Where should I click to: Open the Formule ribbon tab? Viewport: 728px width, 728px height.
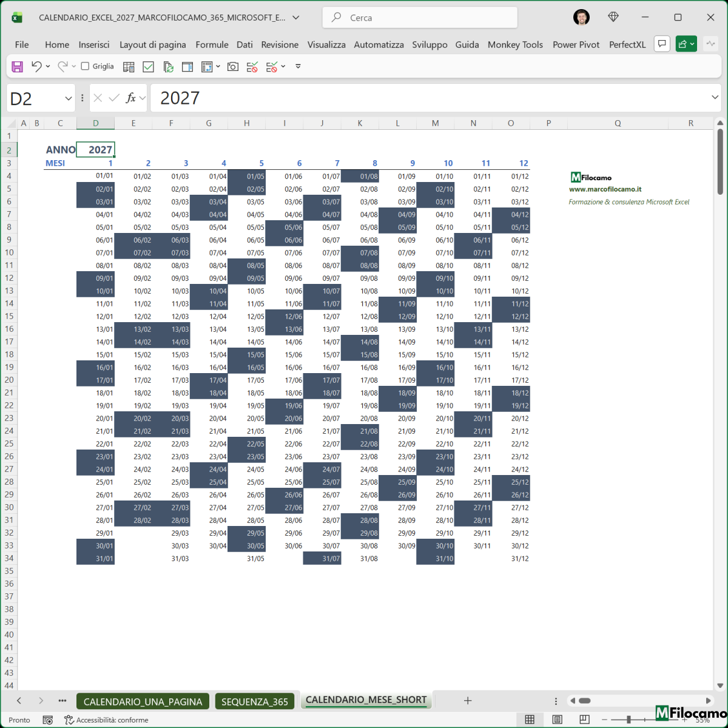tap(212, 44)
